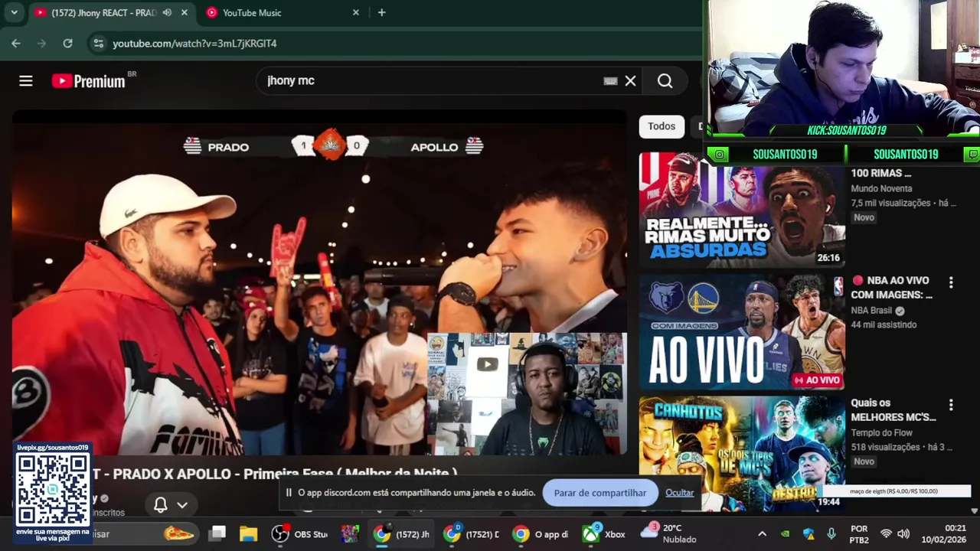Image resolution: width=980 pixels, height=551 pixels.
Task: View site information for youtube.com
Action: (x=98, y=44)
